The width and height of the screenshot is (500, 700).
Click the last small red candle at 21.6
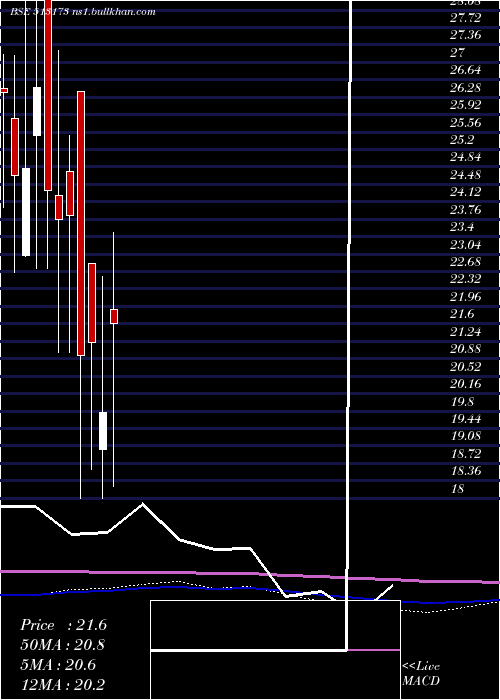(114, 316)
